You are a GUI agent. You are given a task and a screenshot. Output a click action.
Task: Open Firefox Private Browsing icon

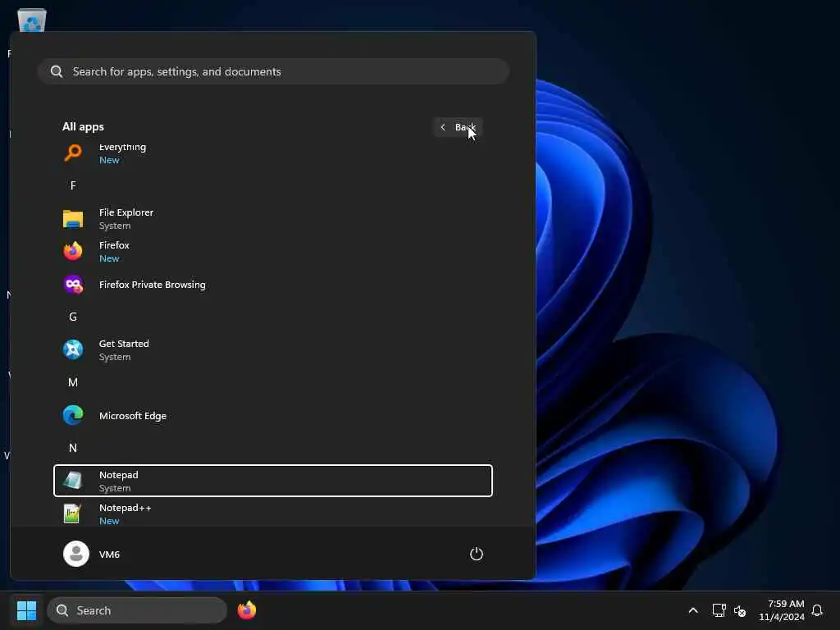[73, 285]
